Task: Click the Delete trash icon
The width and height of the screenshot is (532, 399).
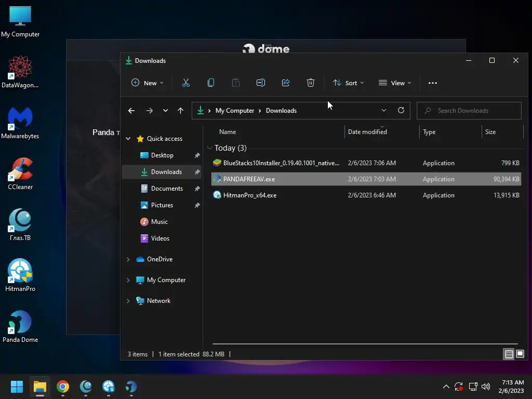Action: pyautogui.click(x=311, y=83)
